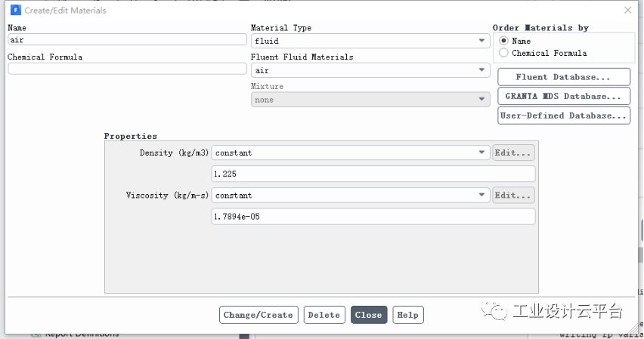
Task: Open the Fluent Fluid Materials dropdown
Action: click(370, 70)
